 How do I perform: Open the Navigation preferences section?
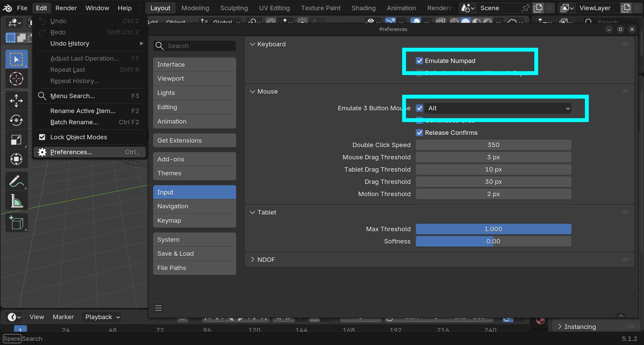coord(194,206)
